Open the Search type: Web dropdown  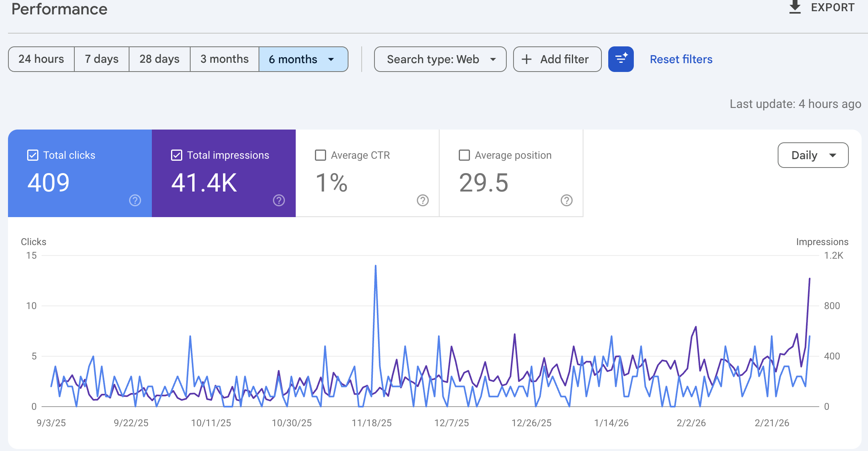click(x=440, y=59)
